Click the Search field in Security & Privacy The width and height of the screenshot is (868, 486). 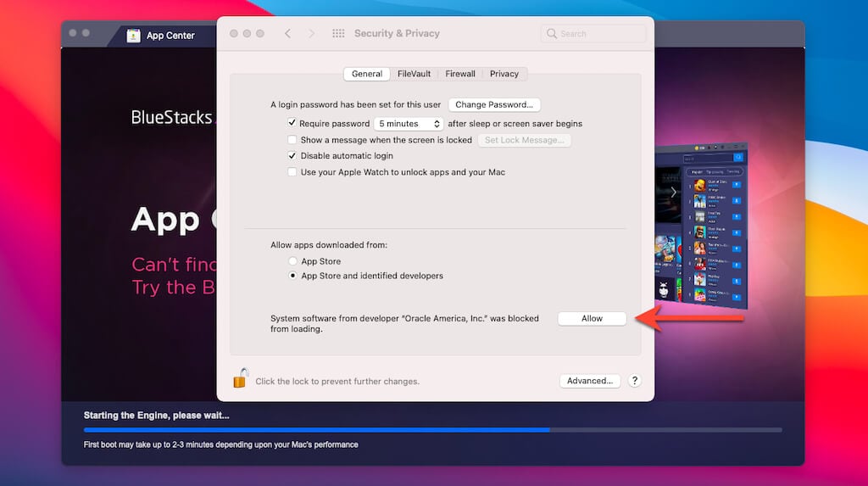tap(593, 34)
